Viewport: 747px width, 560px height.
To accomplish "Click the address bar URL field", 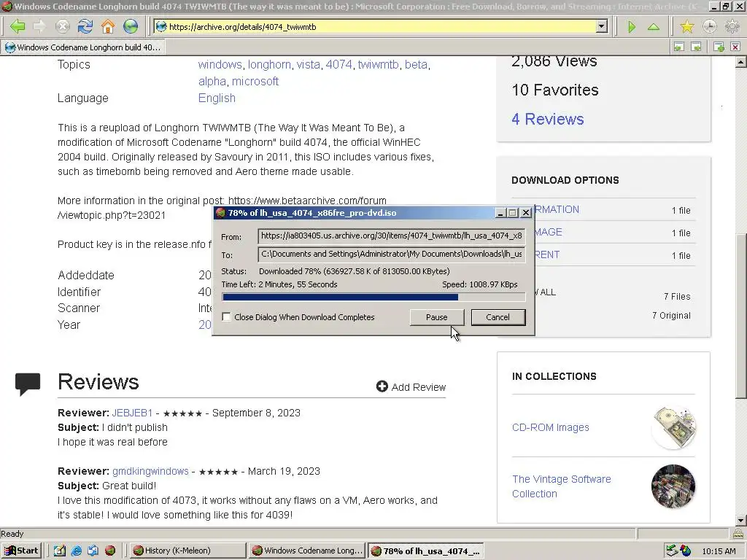I will 381,27.
